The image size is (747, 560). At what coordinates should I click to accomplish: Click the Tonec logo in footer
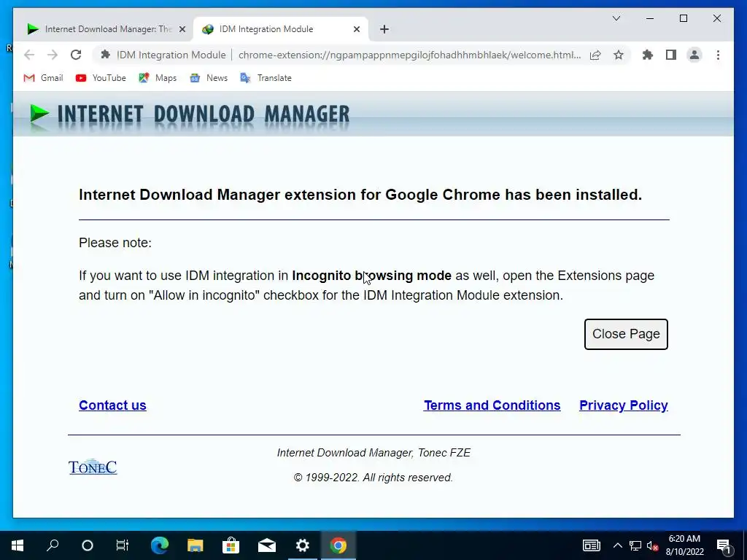tap(93, 467)
